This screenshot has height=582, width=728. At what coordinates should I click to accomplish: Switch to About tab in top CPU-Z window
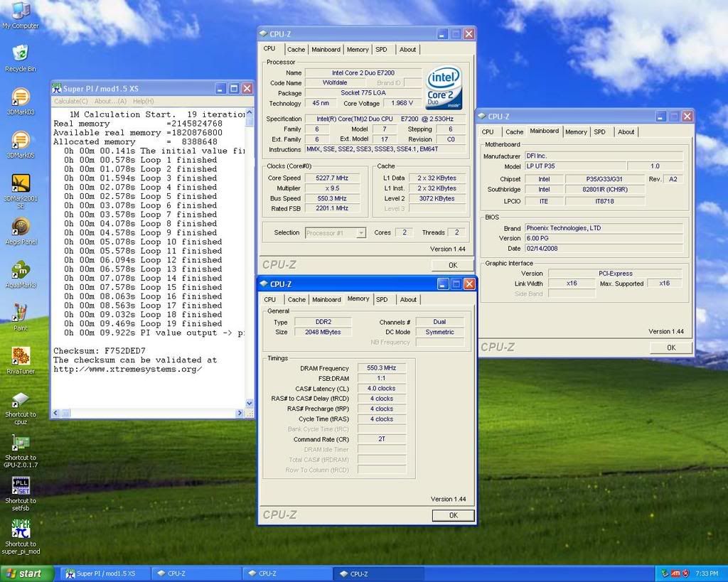(407, 50)
